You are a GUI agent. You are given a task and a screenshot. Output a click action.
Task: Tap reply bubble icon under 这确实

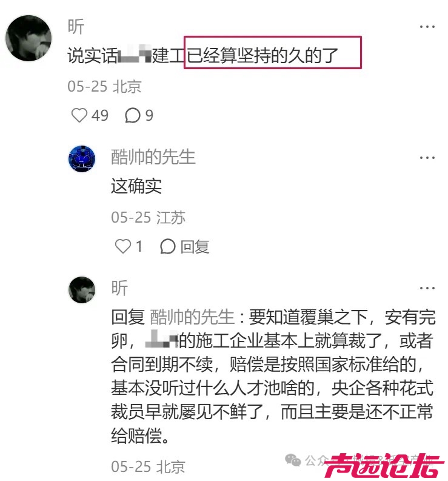click(168, 246)
